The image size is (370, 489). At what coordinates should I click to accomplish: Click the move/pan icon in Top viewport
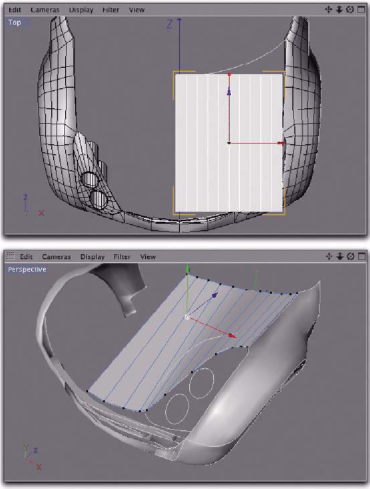[x=328, y=9]
